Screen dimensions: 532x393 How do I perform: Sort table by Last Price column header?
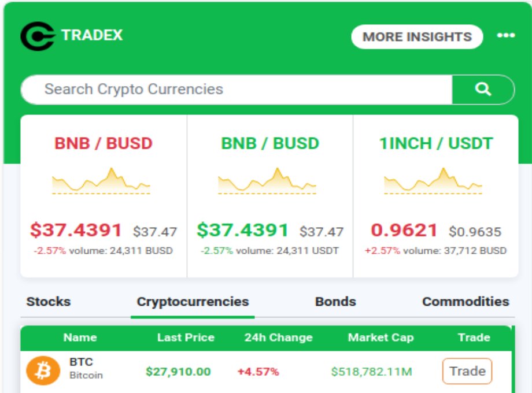click(x=186, y=338)
